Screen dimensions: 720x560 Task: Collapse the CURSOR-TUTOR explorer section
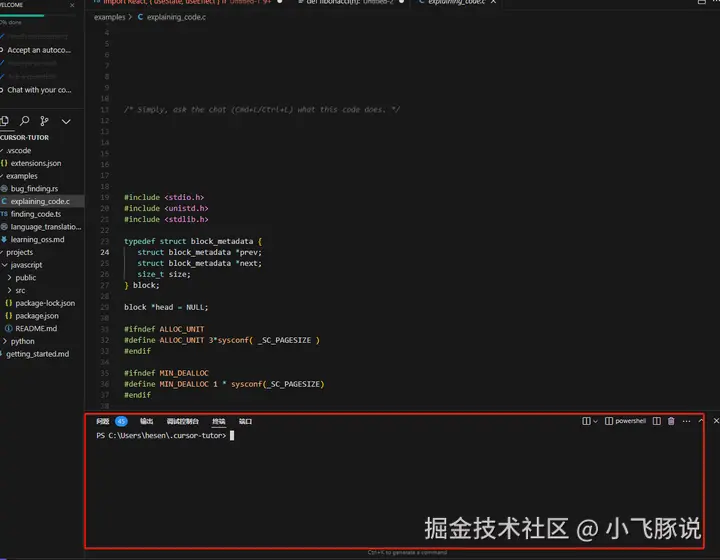24,137
